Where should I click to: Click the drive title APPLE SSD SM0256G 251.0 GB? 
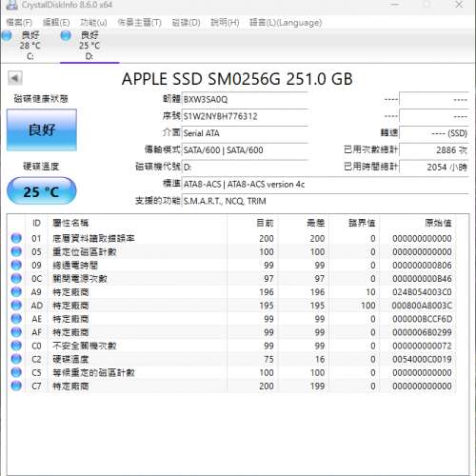237,79
